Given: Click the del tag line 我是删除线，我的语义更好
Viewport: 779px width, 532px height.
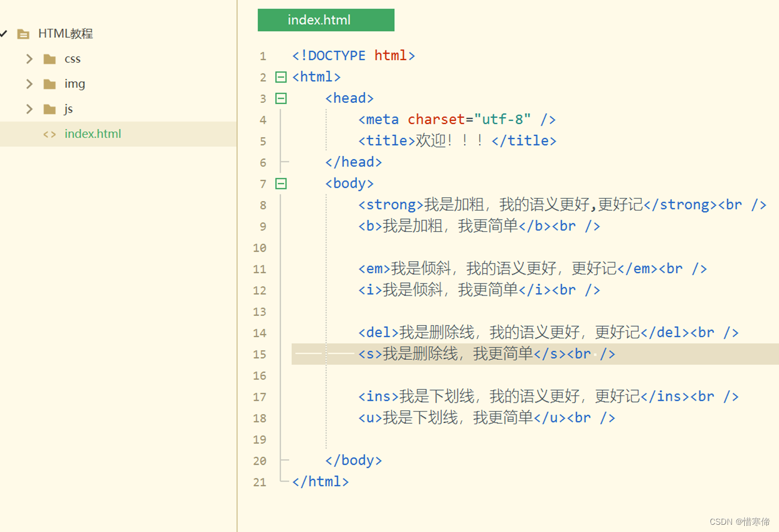Looking at the screenshot, I should (x=548, y=332).
